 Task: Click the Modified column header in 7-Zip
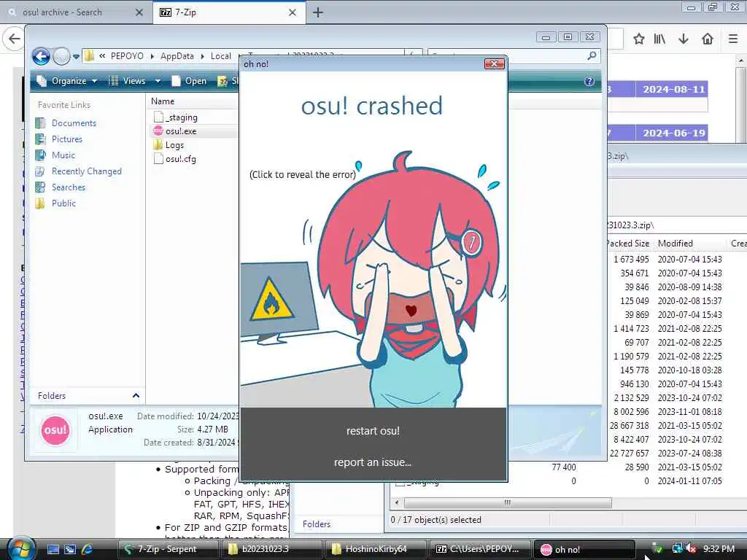(x=676, y=244)
